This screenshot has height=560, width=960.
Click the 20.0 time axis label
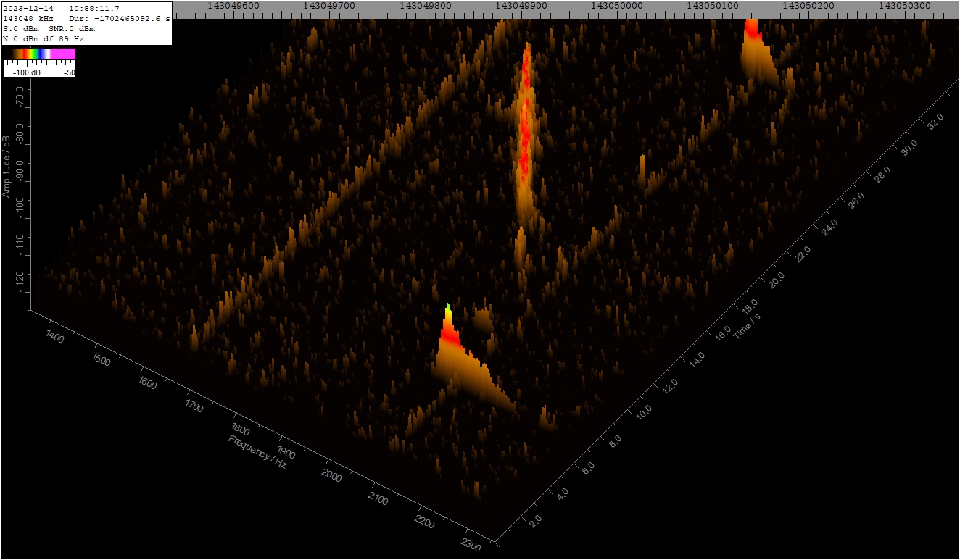point(777,281)
